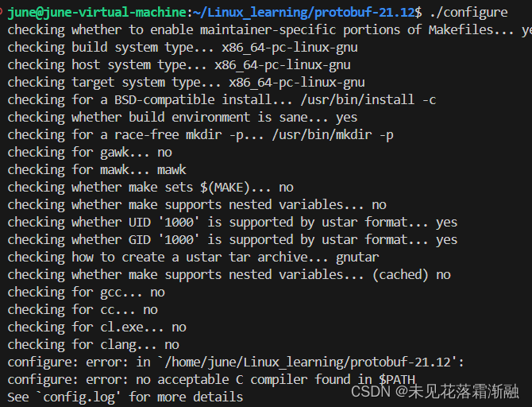Click the 'checking for clang... no' line

click(x=94, y=345)
